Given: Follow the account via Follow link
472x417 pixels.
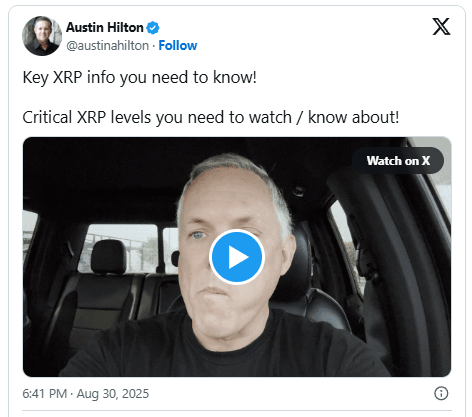Looking at the screenshot, I should click(178, 46).
